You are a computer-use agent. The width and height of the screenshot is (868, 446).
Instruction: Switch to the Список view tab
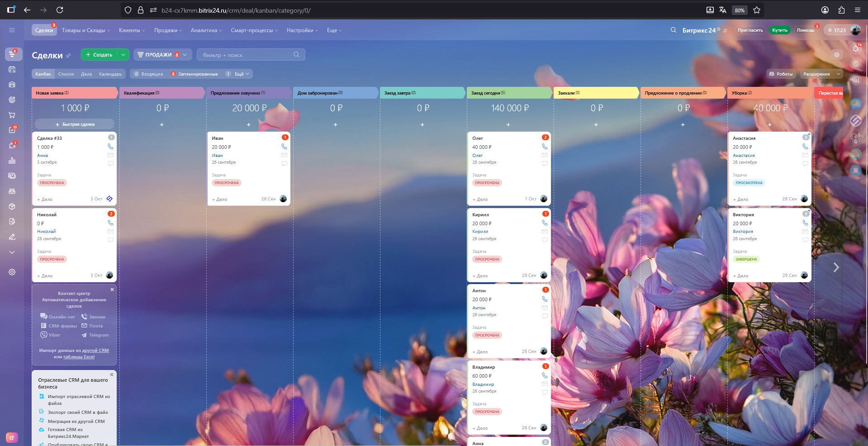click(66, 74)
